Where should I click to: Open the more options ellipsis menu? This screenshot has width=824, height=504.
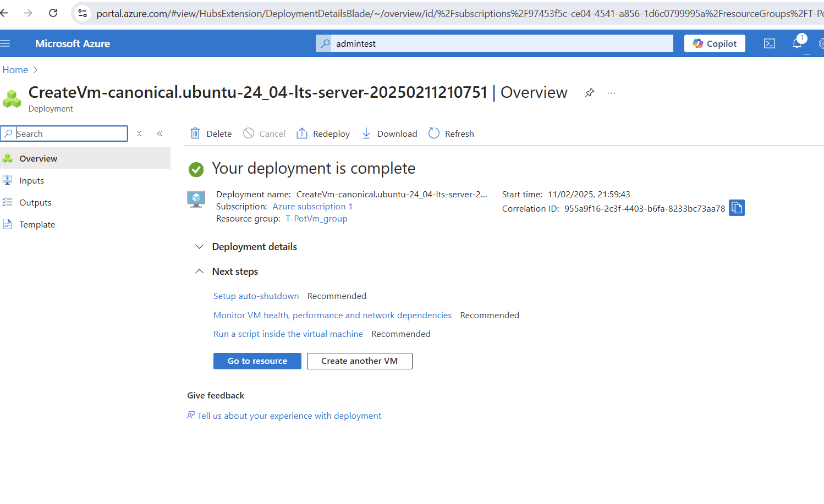click(x=611, y=93)
